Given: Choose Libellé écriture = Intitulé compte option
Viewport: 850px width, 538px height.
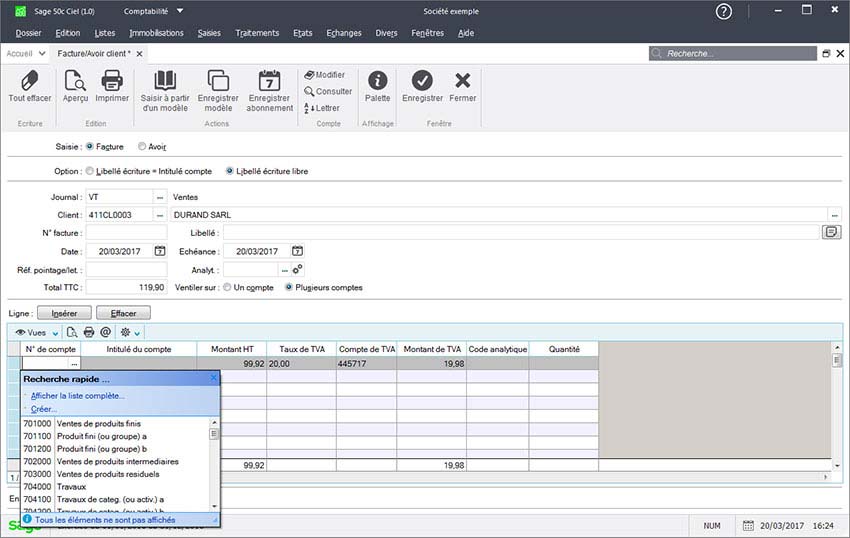Looking at the screenshot, I should [x=90, y=171].
